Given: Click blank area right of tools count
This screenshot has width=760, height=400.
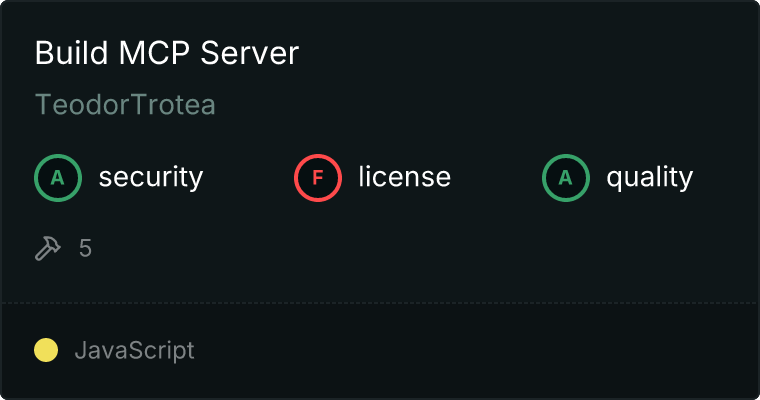Looking at the screenshot, I should pos(400,248).
